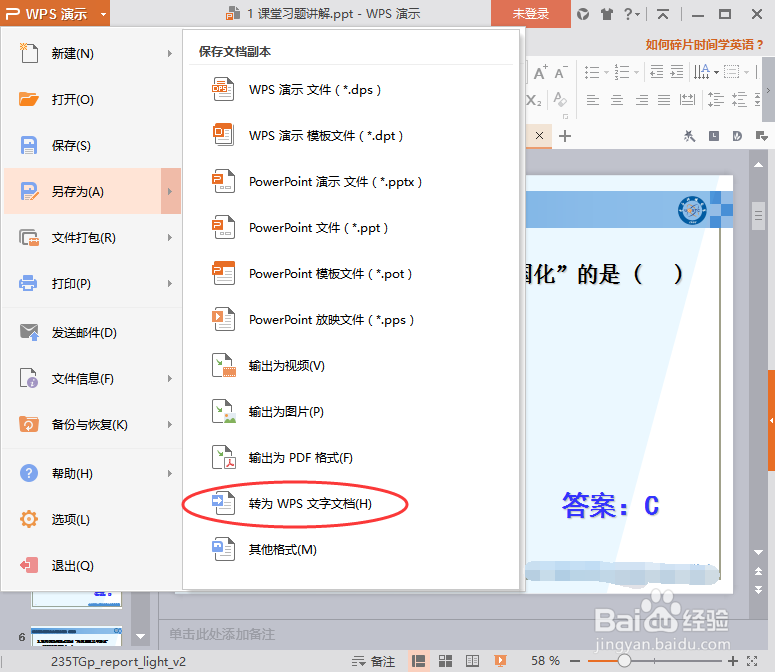Switch to reading view icon
The width and height of the screenshot is (775, 672).
pyautogui.click(x=473, y=661)
